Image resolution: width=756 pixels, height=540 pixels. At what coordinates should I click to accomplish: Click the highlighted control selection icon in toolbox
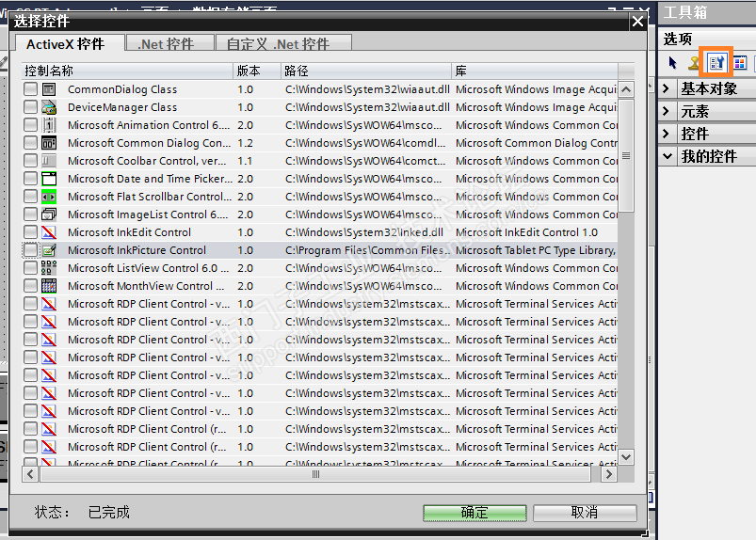(716, 62)
